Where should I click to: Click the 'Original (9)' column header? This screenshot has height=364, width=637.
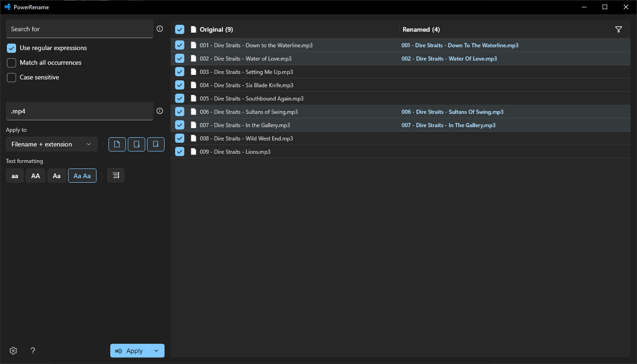tap(216, 29)
